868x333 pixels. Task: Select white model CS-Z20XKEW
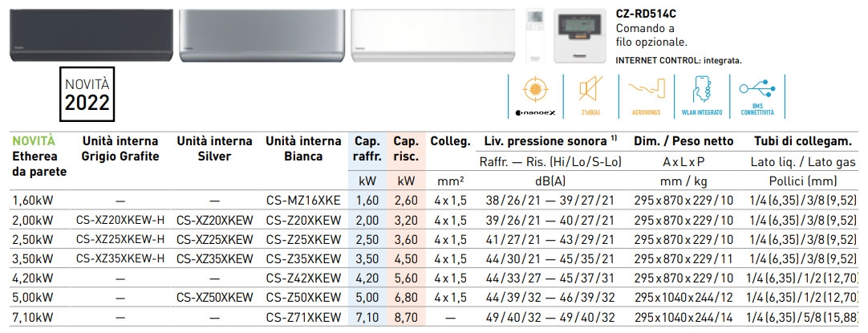pos(303,220)
